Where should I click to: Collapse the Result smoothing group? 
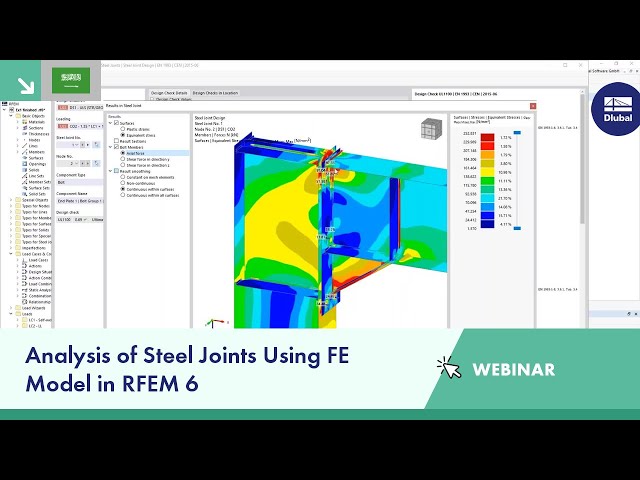[x=111, y=171]
